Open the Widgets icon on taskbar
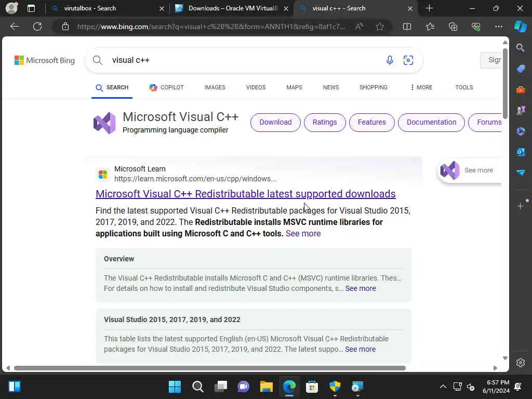The image size is (532, 399). pyautogui.click(x=14, y=387)
